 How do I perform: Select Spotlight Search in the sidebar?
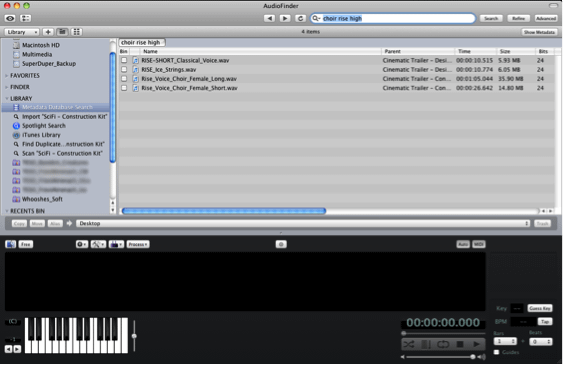tap(43, 126)
